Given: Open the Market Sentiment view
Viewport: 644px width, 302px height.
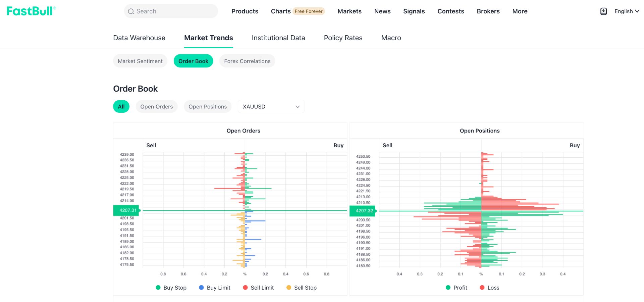Looking at the screenshot, I should [x=140, y=61].
